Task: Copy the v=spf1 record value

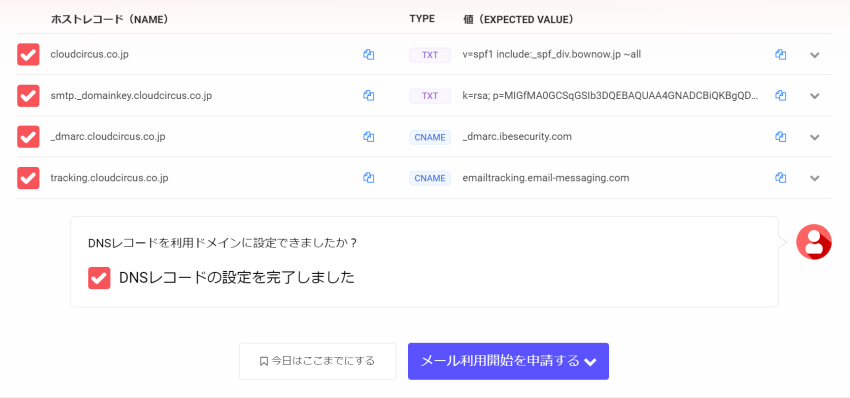Action: pyautogui.click(x=781, y=55)
